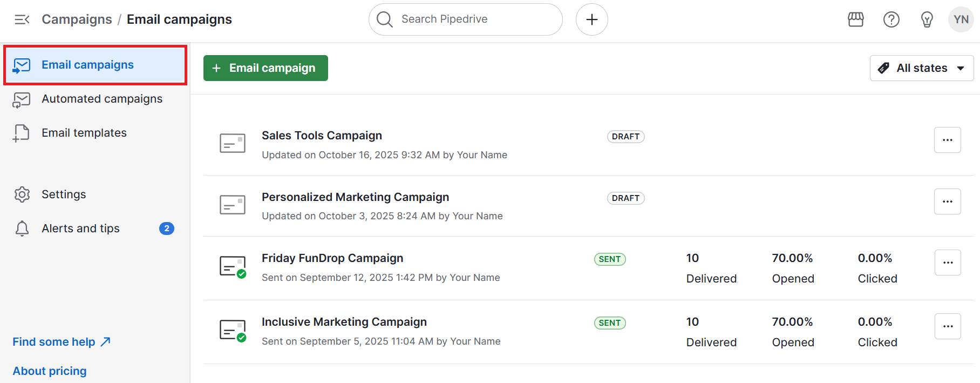
Task: Create a new Email campaign
Action: pyautogui.click(x=265, y=68)
